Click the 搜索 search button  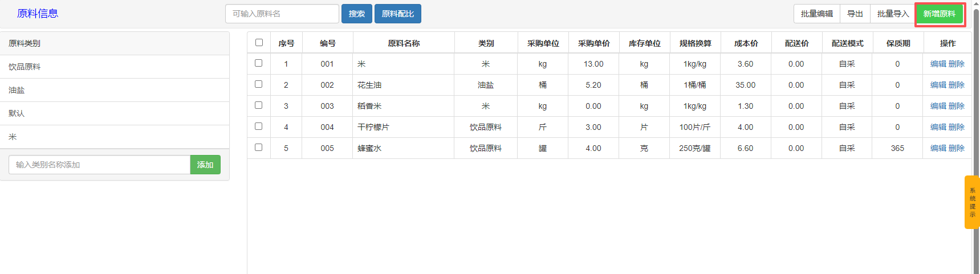[356, 14]
